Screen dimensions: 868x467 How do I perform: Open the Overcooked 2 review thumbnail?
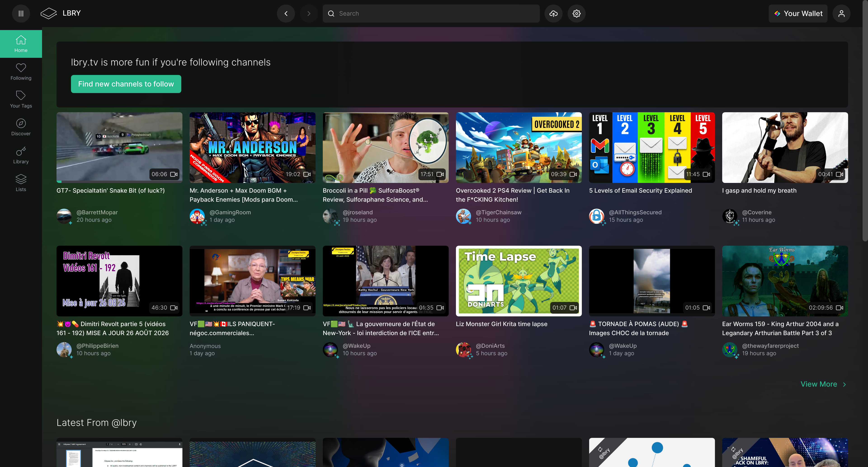pos(519,147)
